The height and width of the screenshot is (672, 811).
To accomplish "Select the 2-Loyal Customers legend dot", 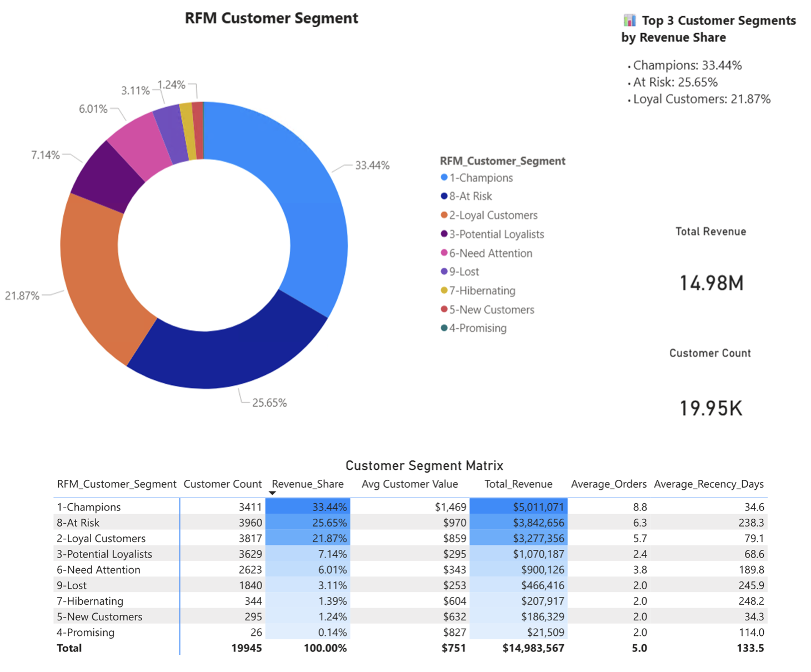I will tap(444, 215).
